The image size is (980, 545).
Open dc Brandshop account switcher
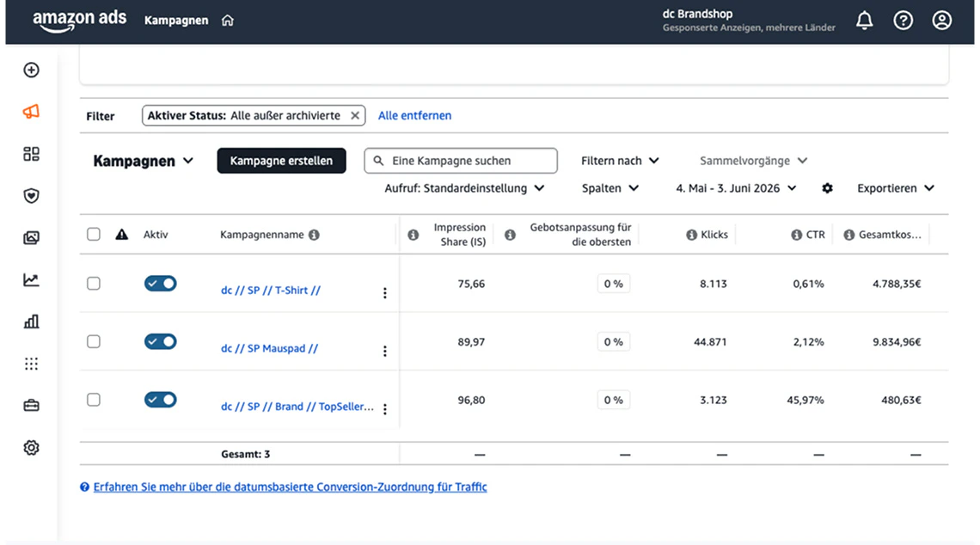[749, 20]
